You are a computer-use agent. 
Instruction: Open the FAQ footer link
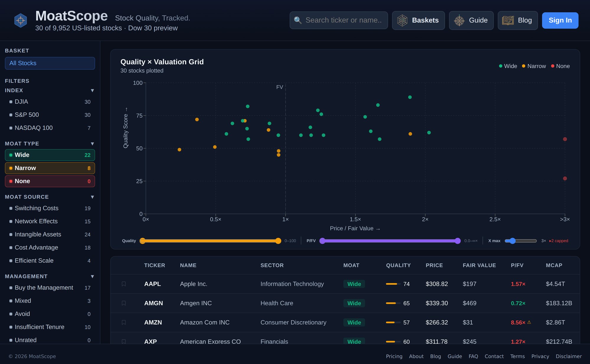473,356
